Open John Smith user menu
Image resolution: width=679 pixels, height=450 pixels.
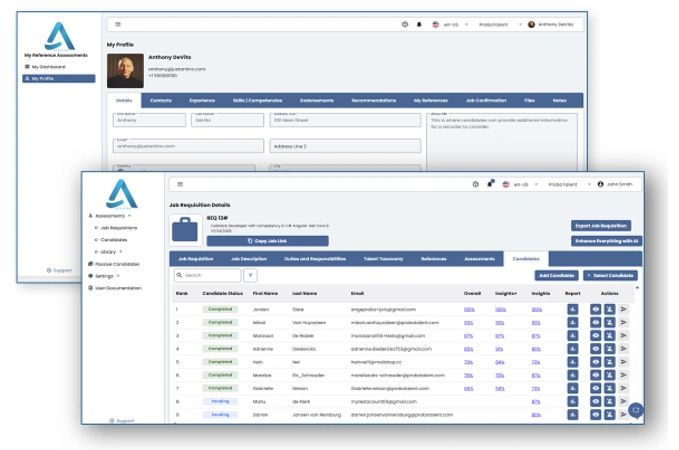pos(615,184)
